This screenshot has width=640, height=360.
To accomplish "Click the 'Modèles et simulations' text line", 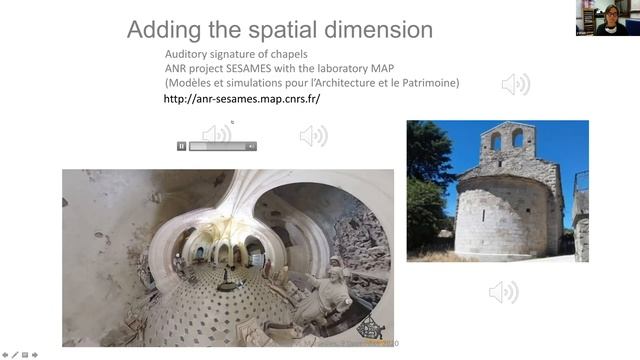I will point(312,83).
